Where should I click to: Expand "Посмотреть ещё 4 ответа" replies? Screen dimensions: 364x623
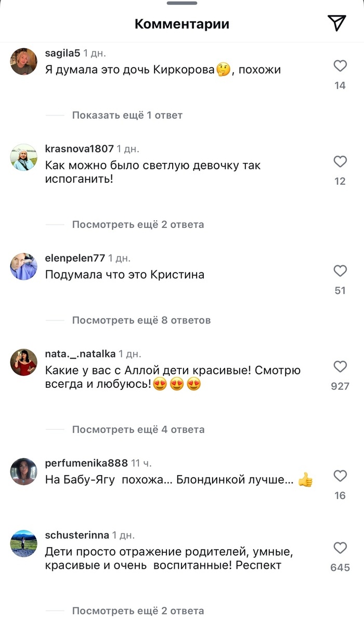pos(138,429)
